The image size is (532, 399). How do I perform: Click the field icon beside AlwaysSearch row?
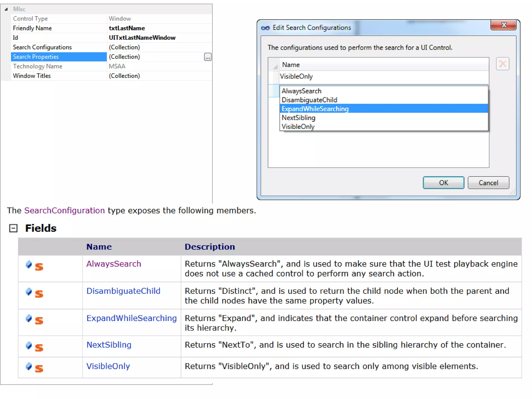tap(29, 264)
